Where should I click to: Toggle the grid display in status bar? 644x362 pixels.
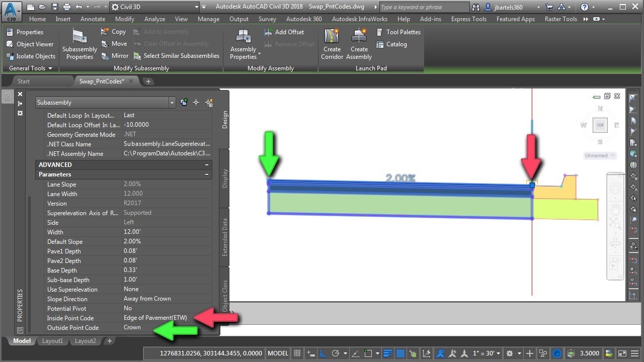point(297,353)
